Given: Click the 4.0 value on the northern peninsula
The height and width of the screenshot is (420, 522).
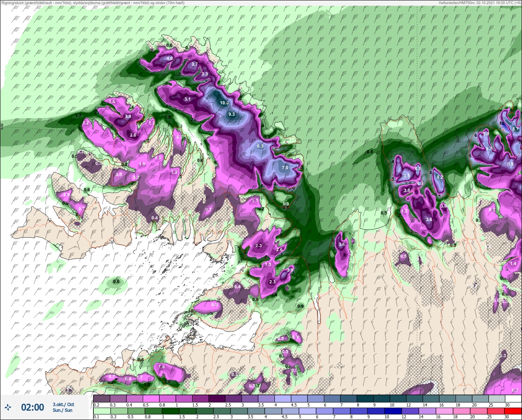Looking at the screenshot, I should pyautogui.click(x=170, y=58).
